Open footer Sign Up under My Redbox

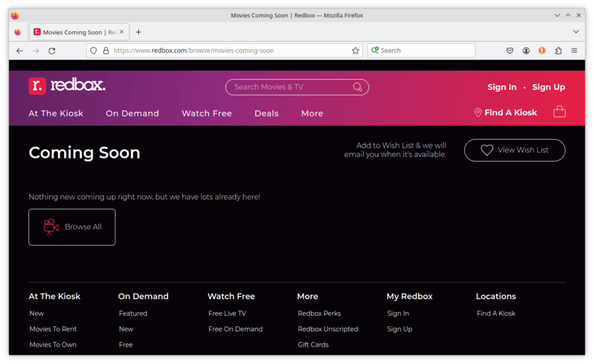[x=400, y=329]
